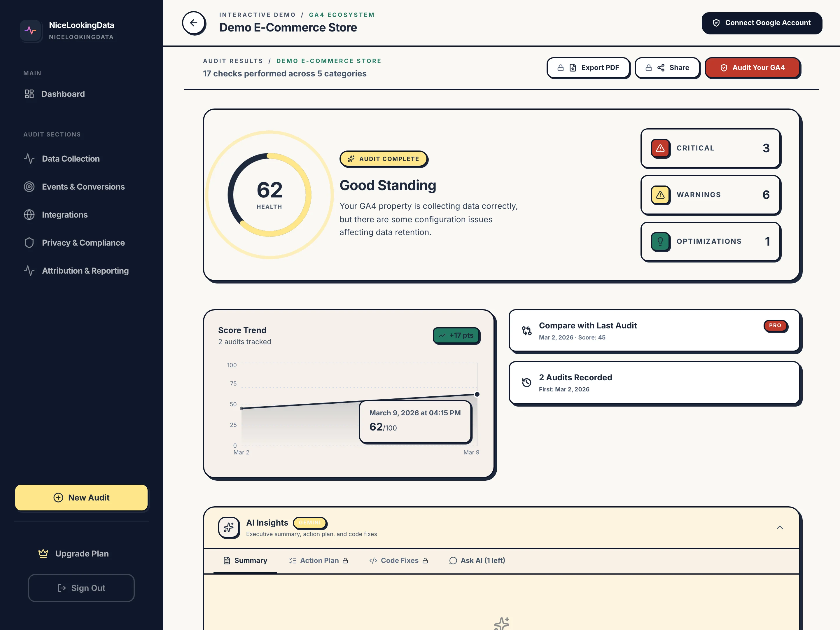Click the Optimizations lightbulb icon
Image resolution: width=840 pixels, height=630 pixels.
click(x=660, y=242)
